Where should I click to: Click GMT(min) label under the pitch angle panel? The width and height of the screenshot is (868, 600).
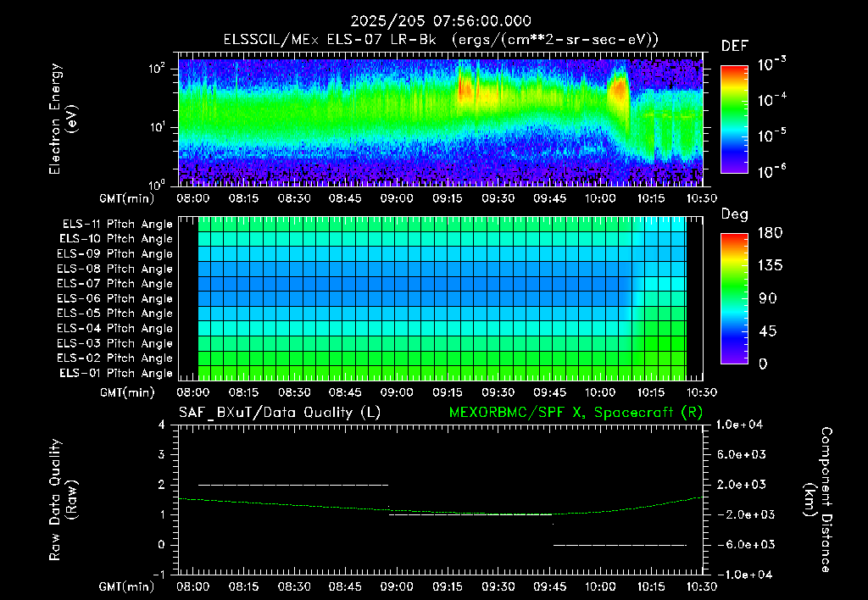127,392
